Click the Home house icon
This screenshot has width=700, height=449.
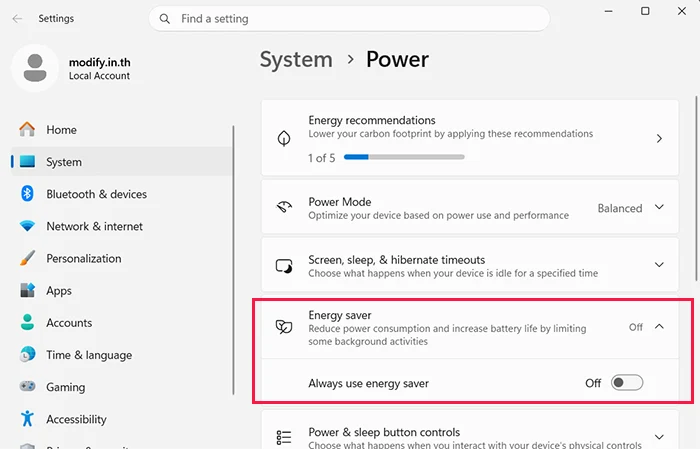pyautogui.click(x=27, y=129)
